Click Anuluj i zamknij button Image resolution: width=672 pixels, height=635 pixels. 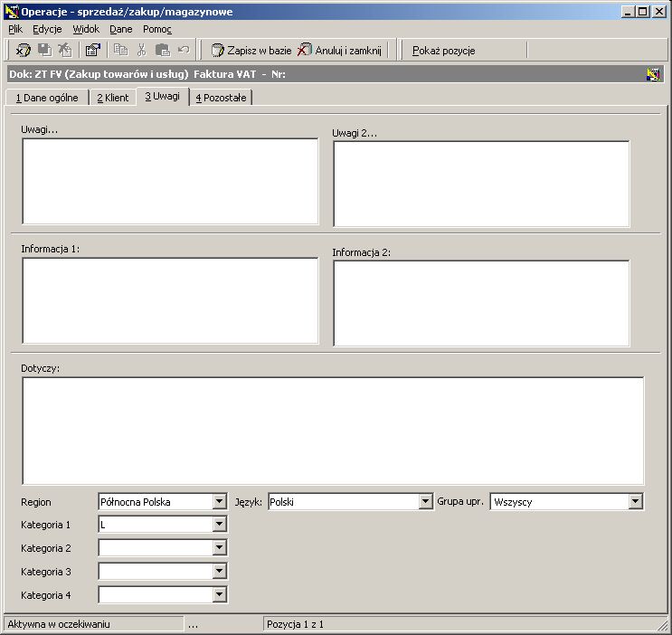click(339, 50)
